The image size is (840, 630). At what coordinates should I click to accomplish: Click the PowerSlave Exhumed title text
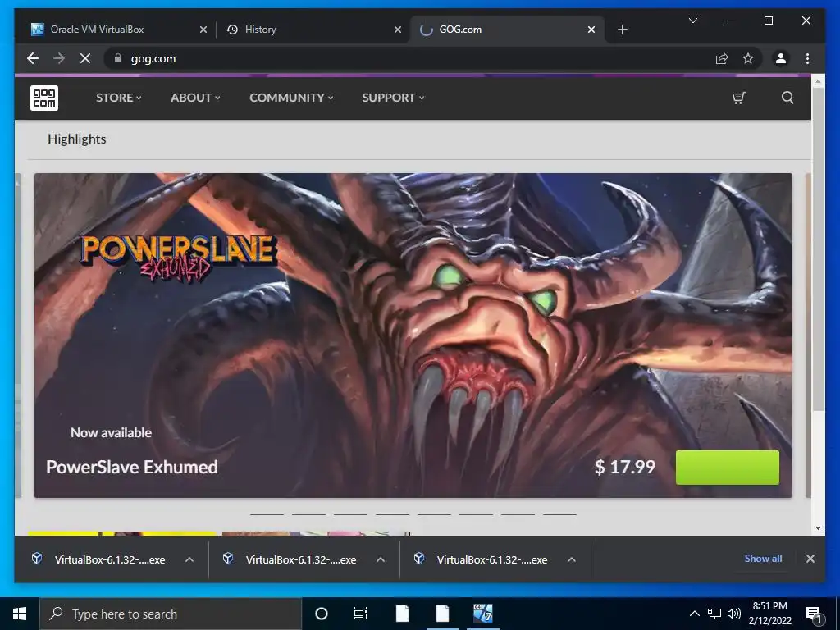pos(132,467)
